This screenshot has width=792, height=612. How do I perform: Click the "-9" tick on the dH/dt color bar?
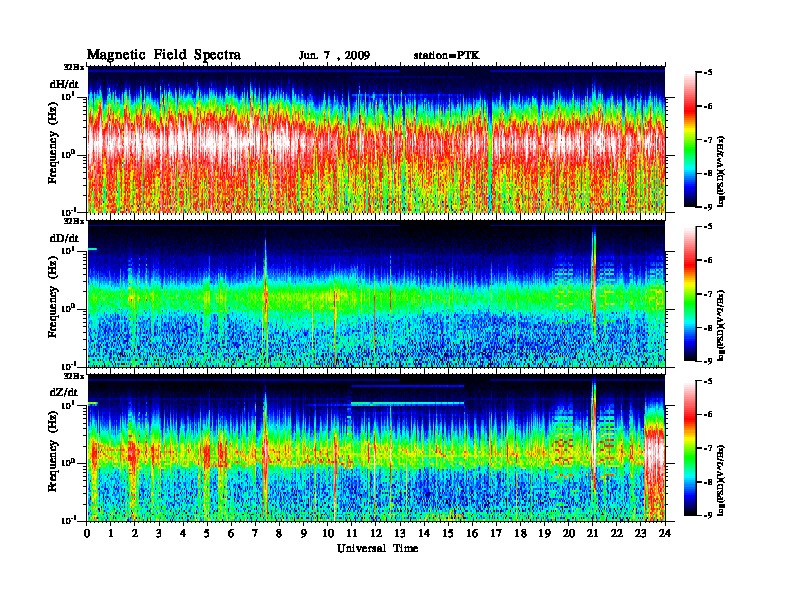[708, 207]
